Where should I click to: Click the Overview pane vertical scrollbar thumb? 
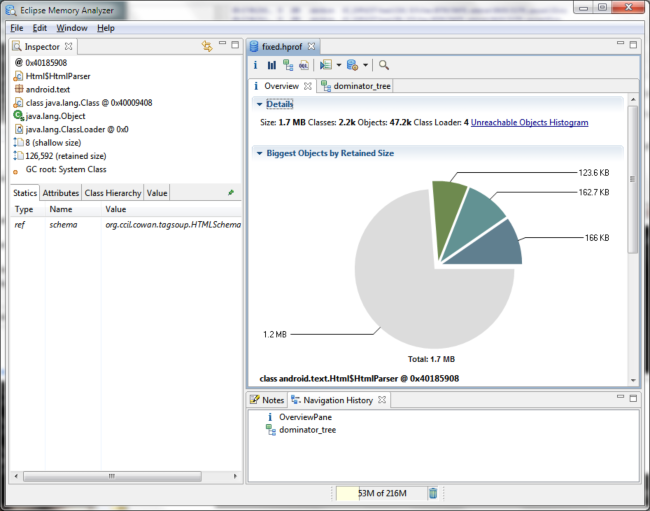633,179
